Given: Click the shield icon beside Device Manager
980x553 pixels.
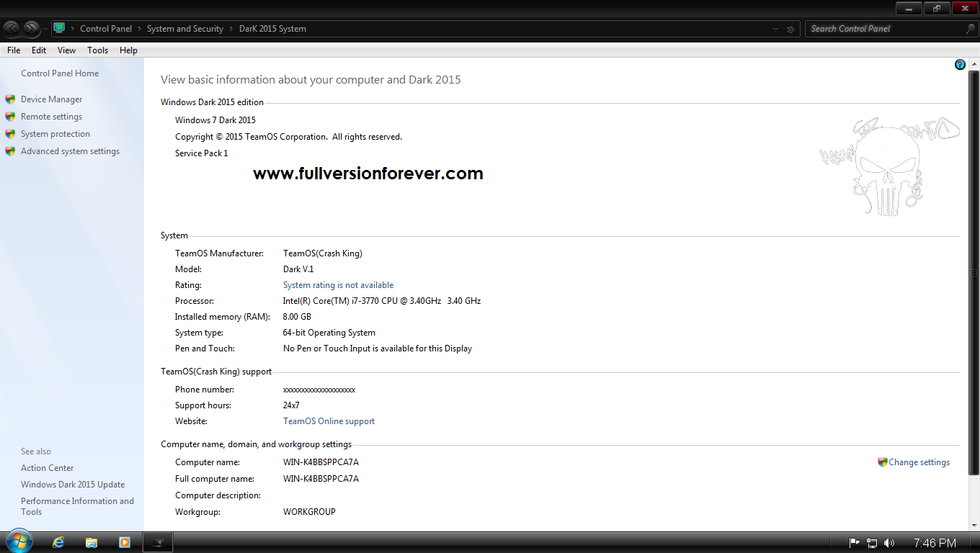Looking at the screenshot, I should (10, 99).
